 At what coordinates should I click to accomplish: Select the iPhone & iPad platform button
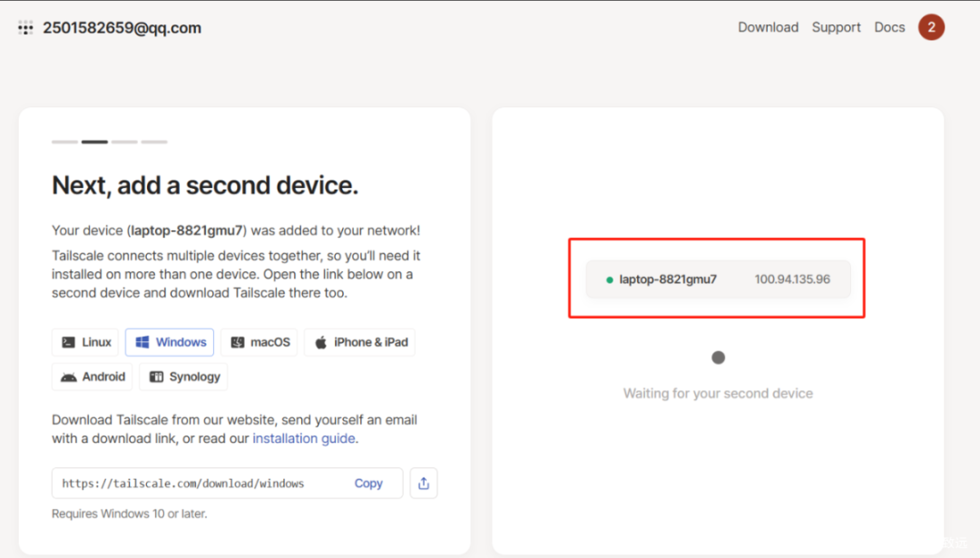coord(360,342)
